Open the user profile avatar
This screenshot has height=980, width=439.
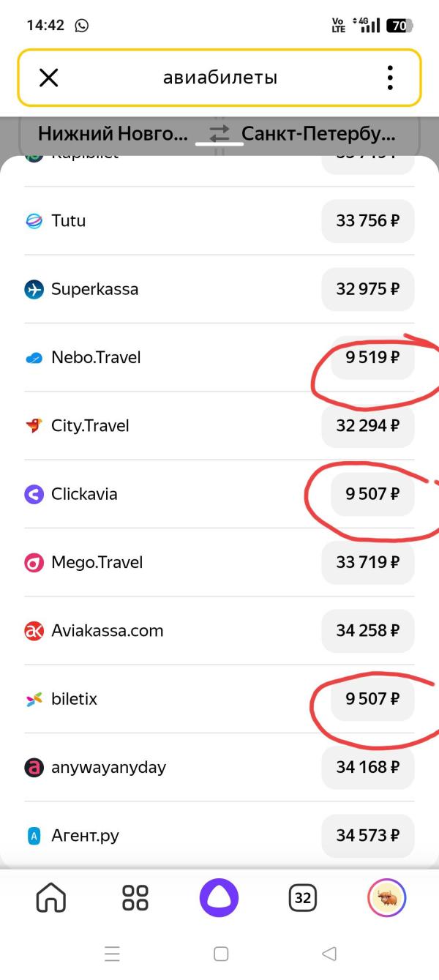tap(386, 897)
